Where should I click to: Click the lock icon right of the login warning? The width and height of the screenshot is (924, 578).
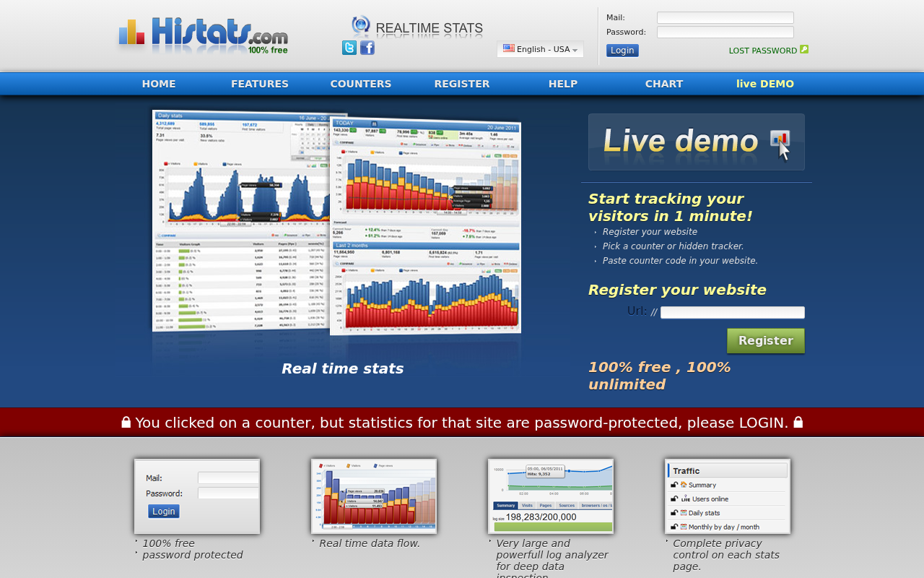tap(798, 422)
